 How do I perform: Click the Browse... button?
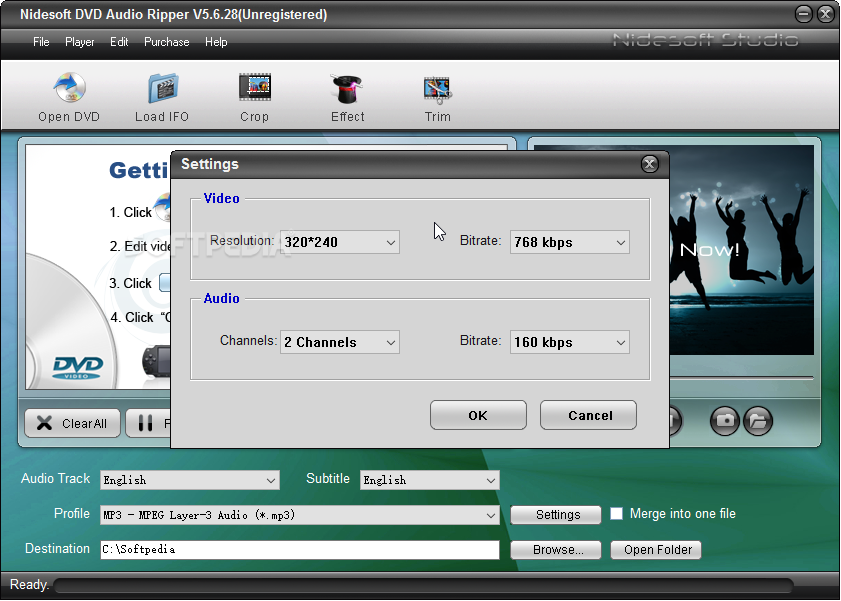(x=556, y=550)
